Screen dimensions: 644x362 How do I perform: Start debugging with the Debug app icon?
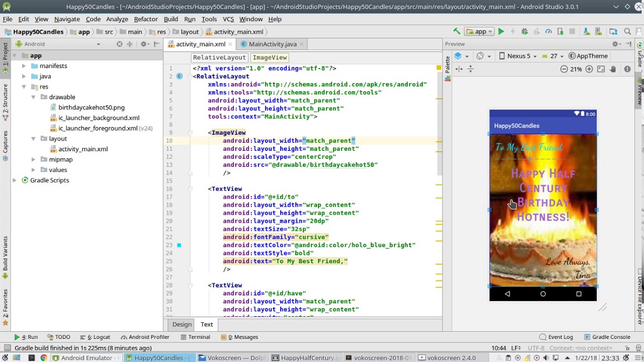[525, 31]
